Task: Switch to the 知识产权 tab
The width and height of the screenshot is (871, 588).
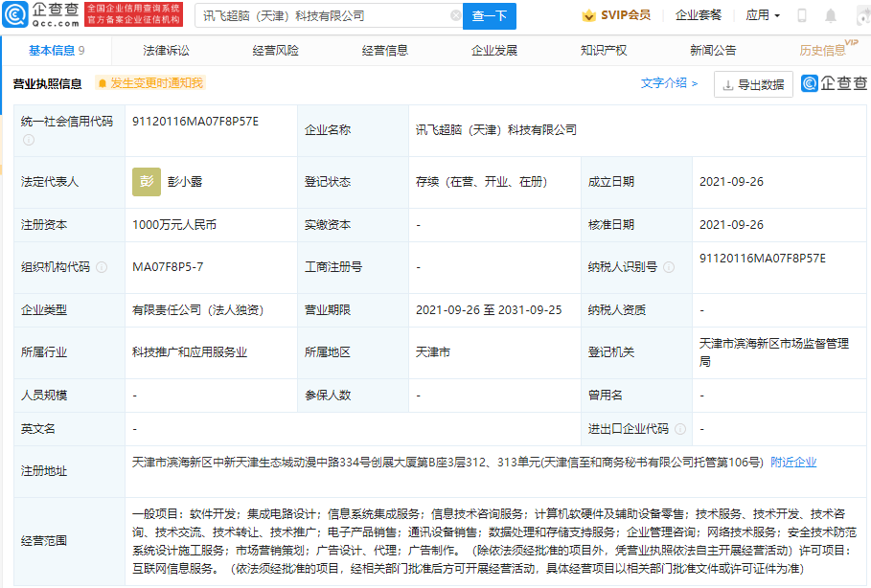Action: pos(604,51)
